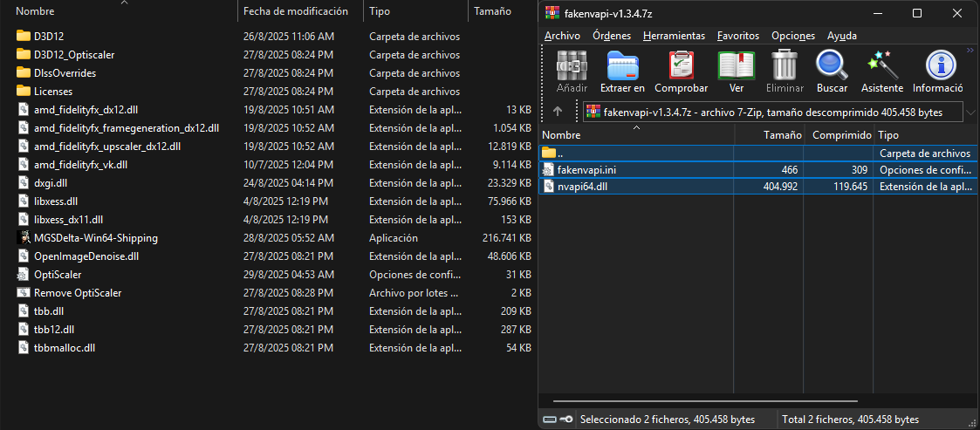Click the WinRAR horizontal scrollbar
980x430 pixels.
[706, 401]
